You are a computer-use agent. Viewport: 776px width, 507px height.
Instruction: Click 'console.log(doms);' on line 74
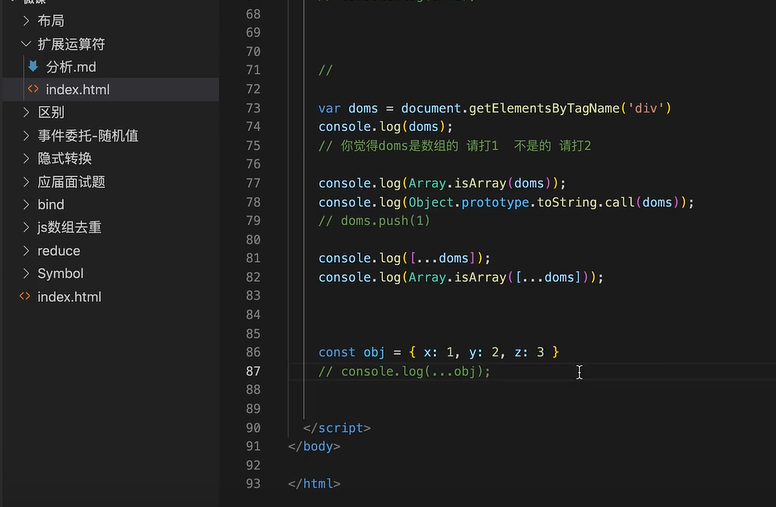click(386, 127)
